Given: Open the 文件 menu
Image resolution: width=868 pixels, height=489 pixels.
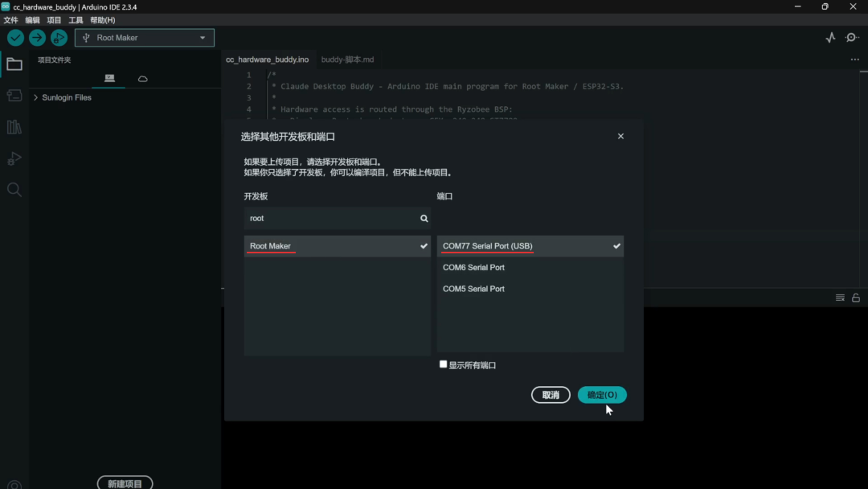Looking at the screenshot, I should point(10,20).
